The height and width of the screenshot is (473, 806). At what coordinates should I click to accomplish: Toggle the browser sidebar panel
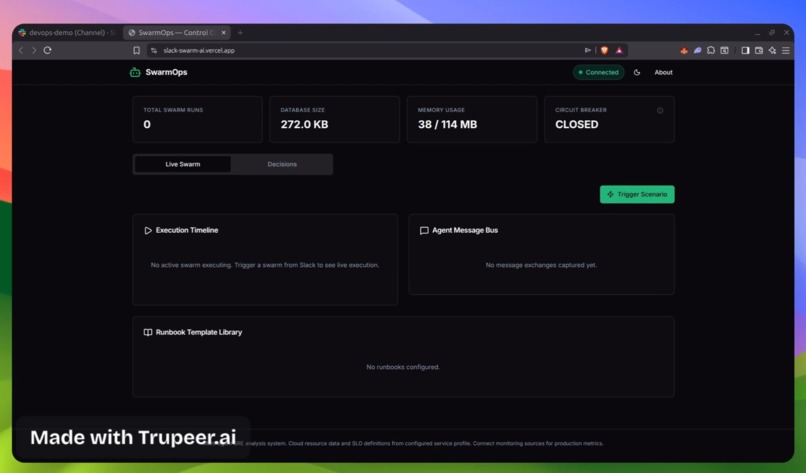(745, 50)
